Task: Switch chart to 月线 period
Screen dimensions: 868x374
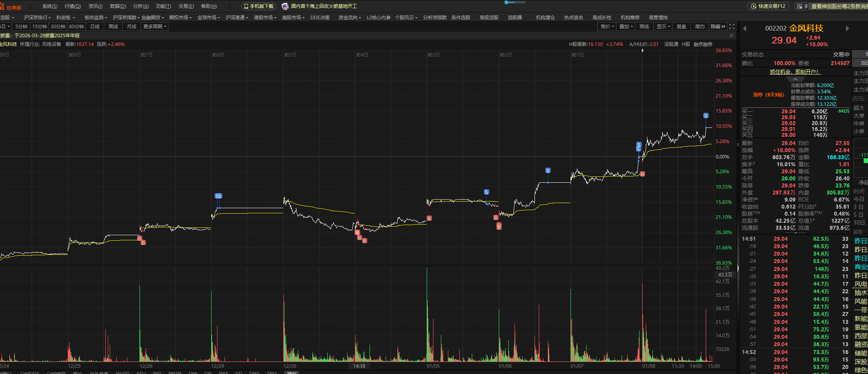Action: click(132, 27)
